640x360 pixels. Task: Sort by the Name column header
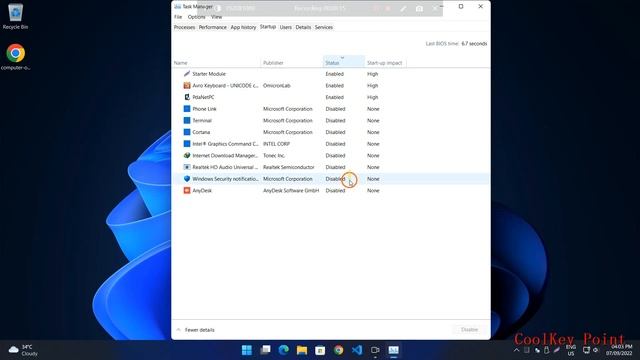[x=216, y=62]
